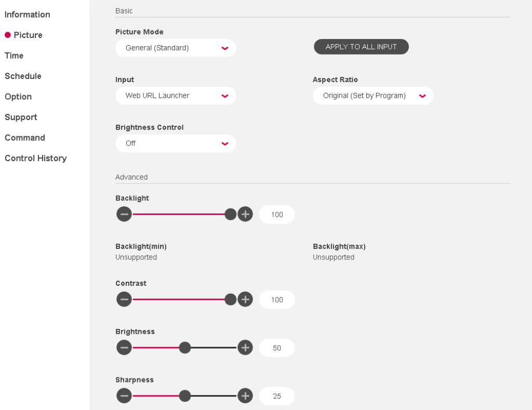Click the Sharpness value field showing 25
Viewport: 532px width, 410px height.
pyautogui.click(x=276, y=395)
